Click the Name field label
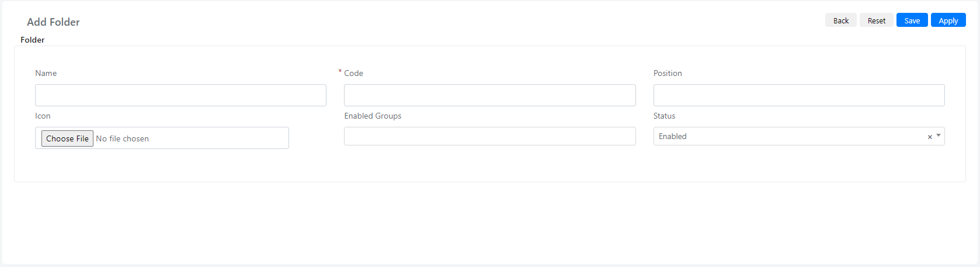 click(x=46, y=73)
